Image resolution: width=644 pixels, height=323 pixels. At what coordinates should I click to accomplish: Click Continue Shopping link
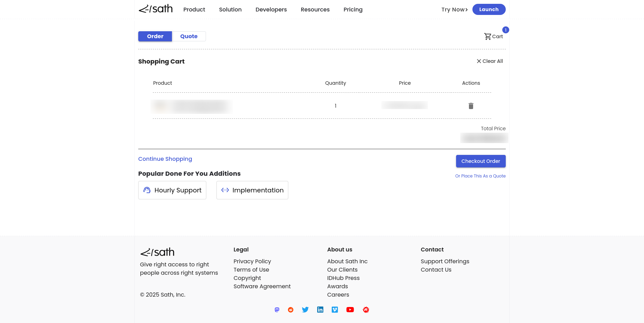pos(165,159)
